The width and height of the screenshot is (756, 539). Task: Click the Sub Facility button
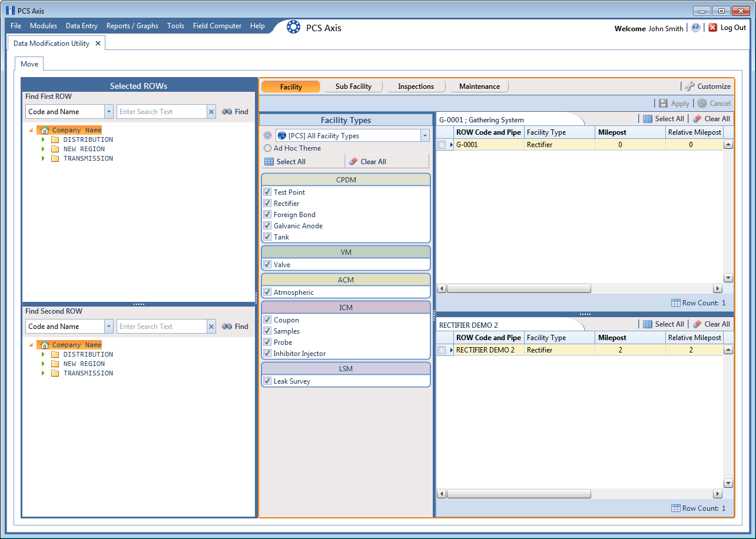coord(353,86)
